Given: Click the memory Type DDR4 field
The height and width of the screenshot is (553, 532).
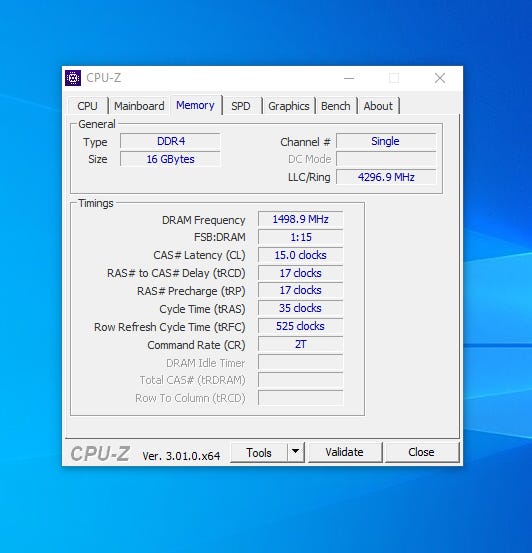Looking at the screenshot, I should [x=170, y=141].
